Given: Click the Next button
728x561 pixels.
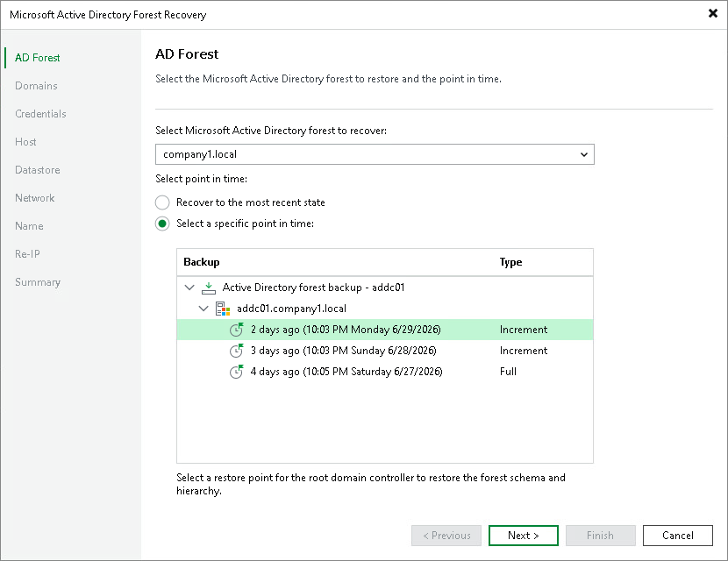Looking at the screenshot, I should [524, 536].
